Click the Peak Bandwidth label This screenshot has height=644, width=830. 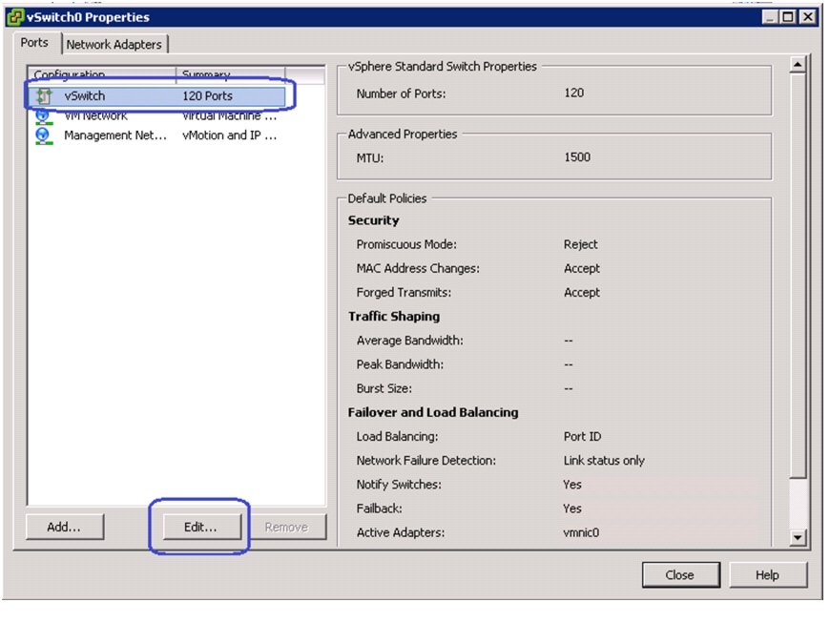pos(400,364)
